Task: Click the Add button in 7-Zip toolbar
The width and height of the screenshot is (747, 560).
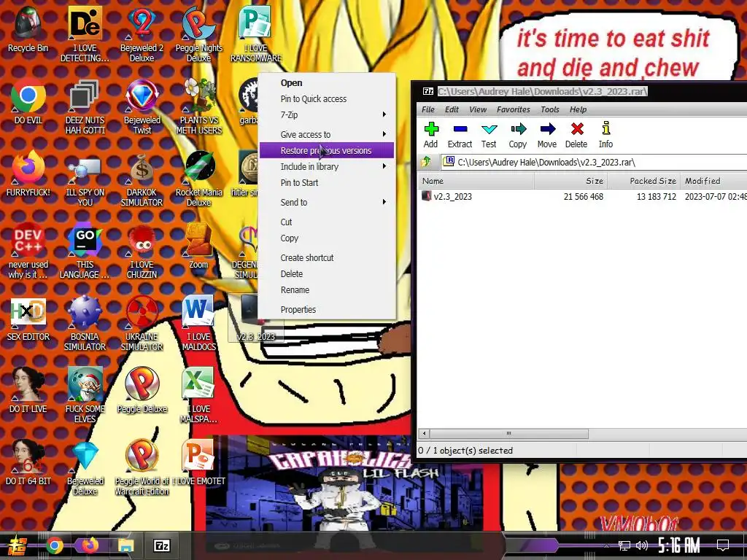Action: pyautogui.click(x=430, y=135)
